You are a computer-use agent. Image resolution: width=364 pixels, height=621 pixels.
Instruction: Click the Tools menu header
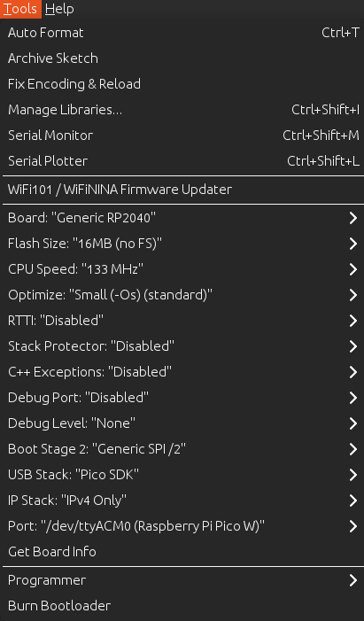tap(20, 9)
